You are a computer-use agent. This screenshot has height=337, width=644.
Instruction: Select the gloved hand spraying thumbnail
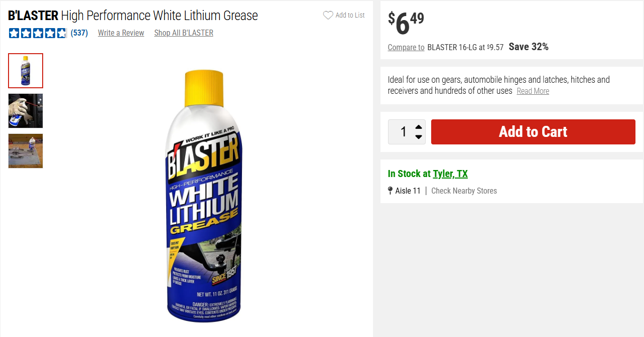(x=26, y=111)
